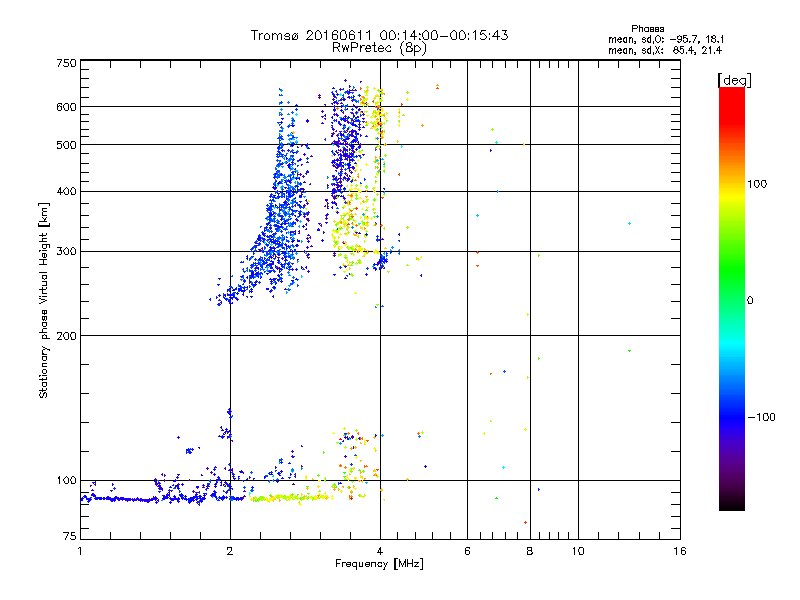Click the y-axis tick label '750'

pos(66,63)
